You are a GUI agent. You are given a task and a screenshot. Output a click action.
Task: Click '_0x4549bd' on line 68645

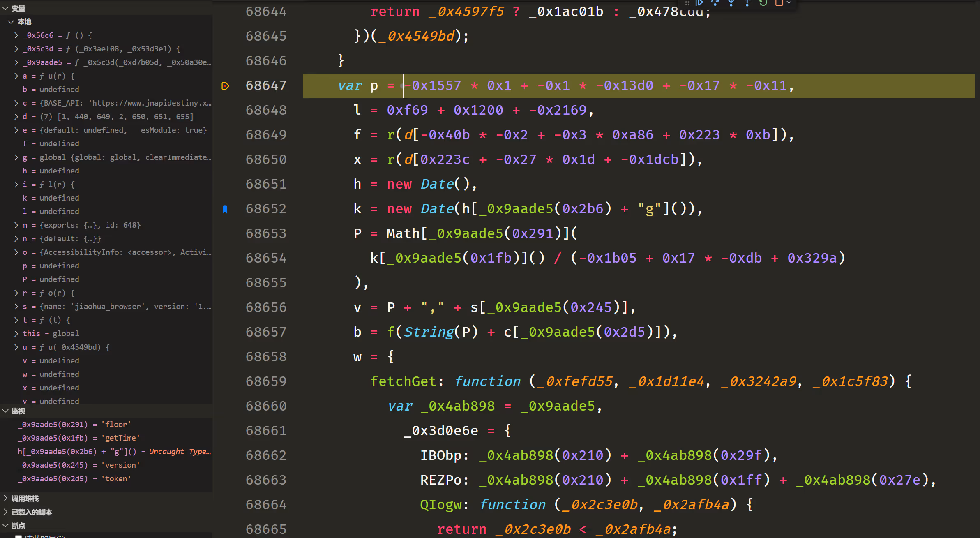point(417,36)
